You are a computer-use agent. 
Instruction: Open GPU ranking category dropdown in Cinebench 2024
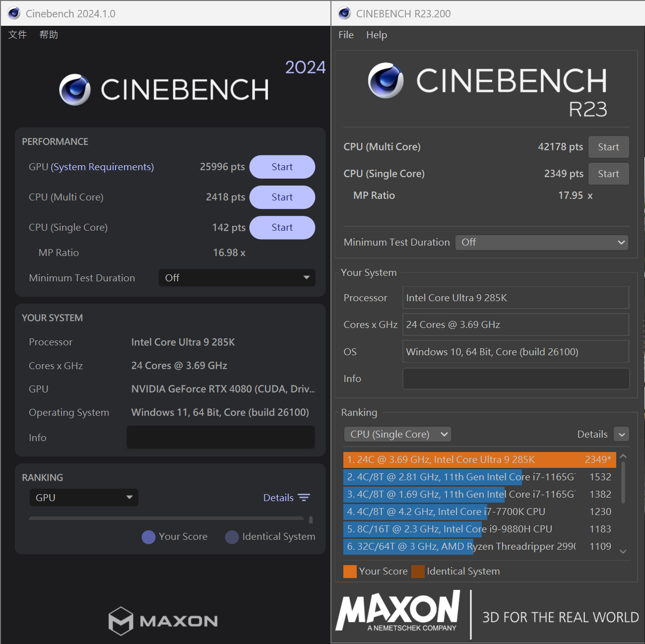(x=84, y=498)
